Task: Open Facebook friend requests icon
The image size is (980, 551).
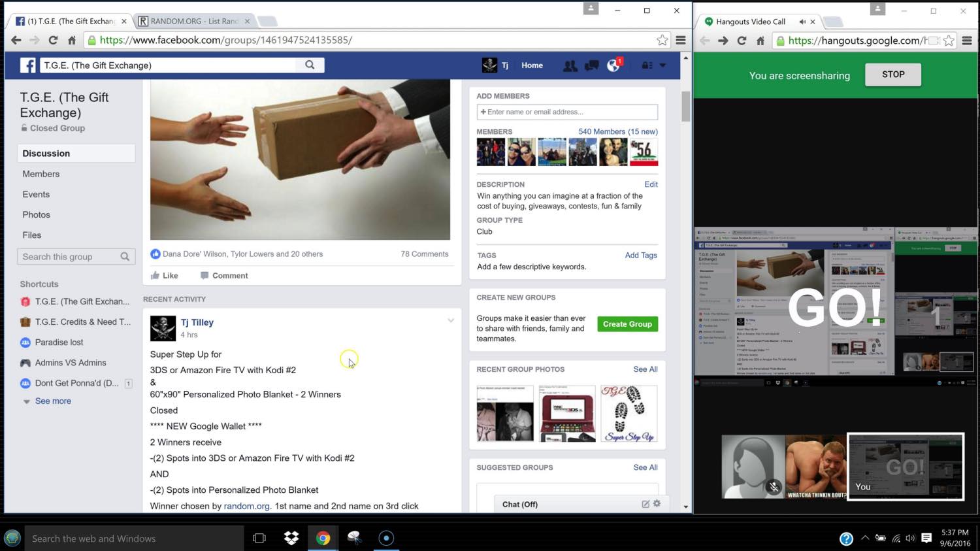Action: coord(570,65)
